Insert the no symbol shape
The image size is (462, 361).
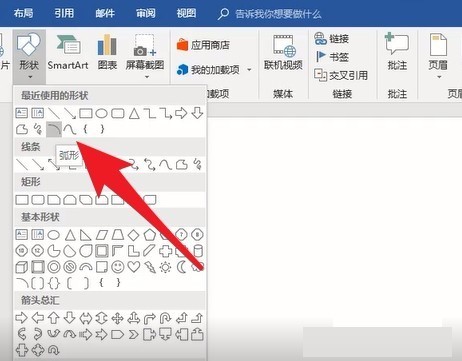(x=70, y=267)
